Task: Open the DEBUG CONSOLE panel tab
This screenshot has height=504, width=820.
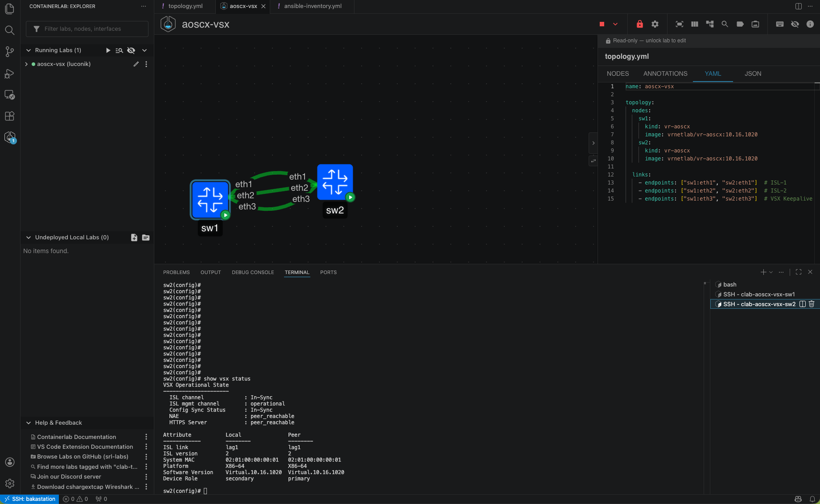Action: pos(253,272)
